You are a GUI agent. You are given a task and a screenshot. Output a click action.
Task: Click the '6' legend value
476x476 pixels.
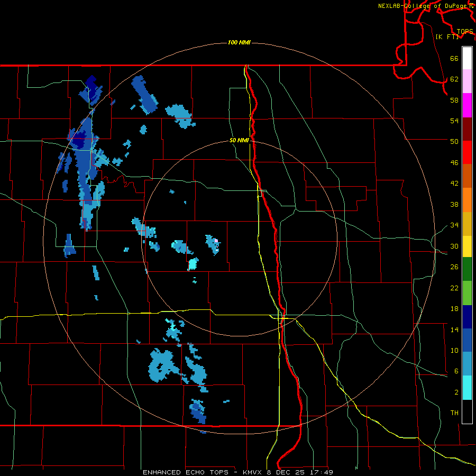(x=456, y=371)
